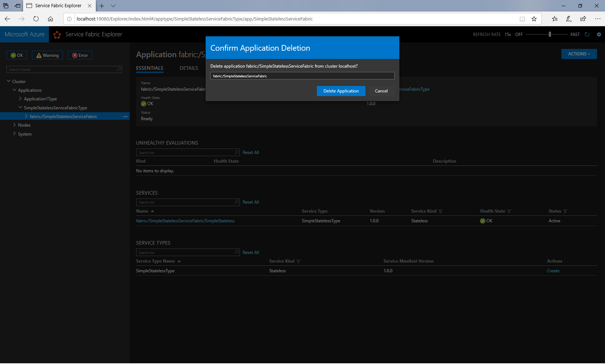Switch to the ESSENTIALS tab
This screenshot has width=605, height=364.
pyautogui.click(x=150, y=68)
